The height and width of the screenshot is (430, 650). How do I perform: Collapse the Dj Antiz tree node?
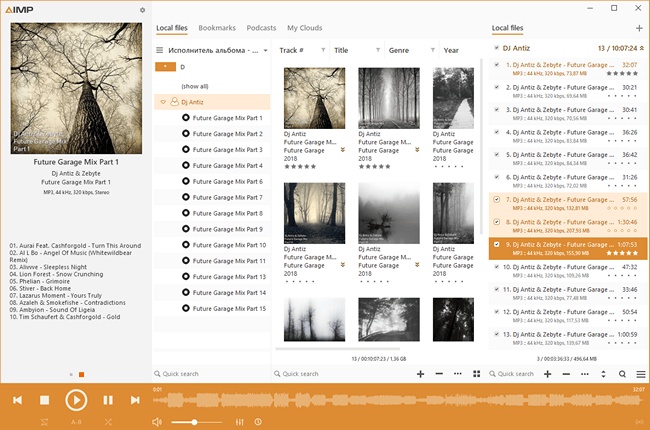pos(162,101)
